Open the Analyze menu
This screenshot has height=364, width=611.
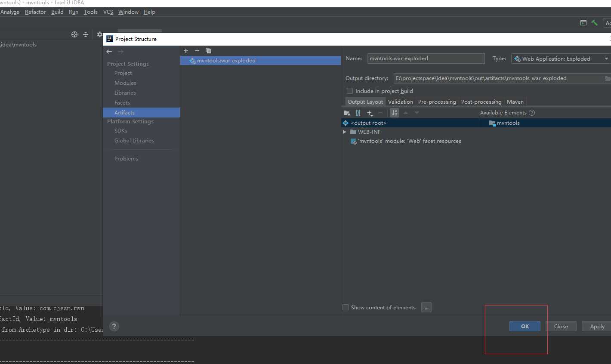tap(9, 12)
